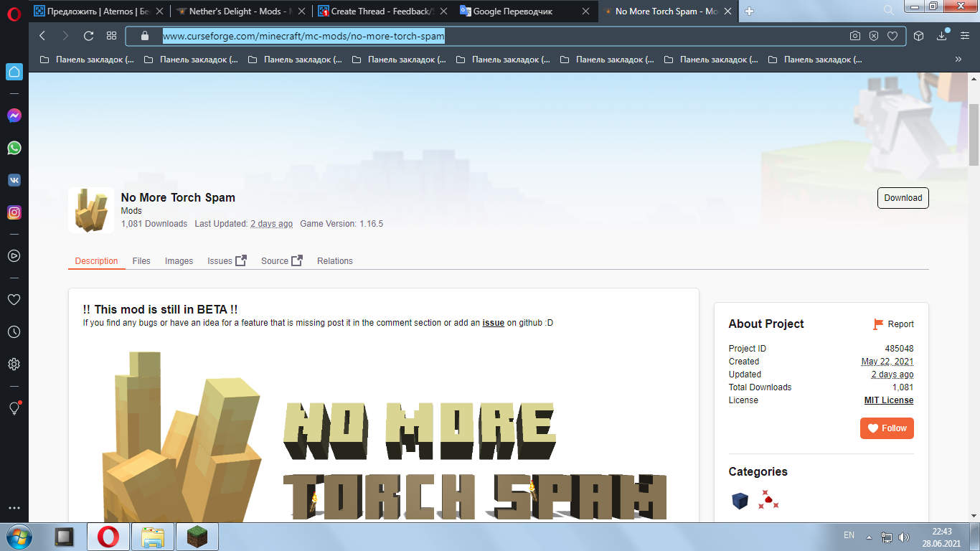The image size is (980, 551).
Task: Open the search tabs magnifier icon
Action: [x=889, y=10]
